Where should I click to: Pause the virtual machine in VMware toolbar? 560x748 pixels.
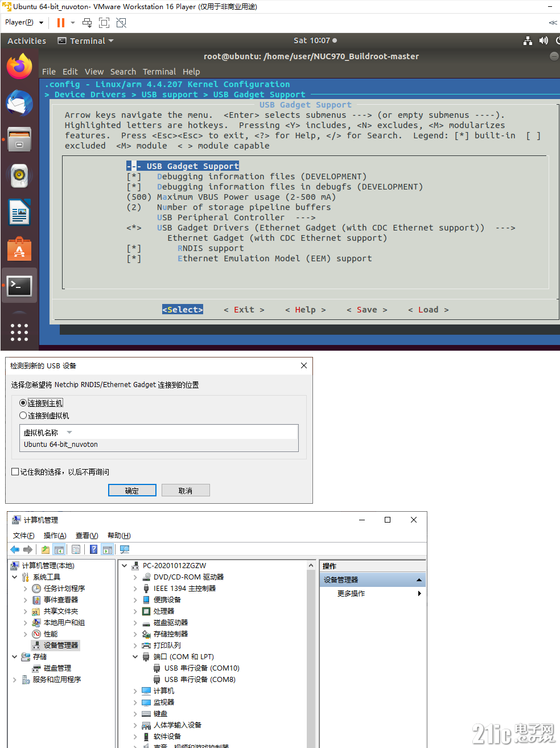click(x=61, y=23)
